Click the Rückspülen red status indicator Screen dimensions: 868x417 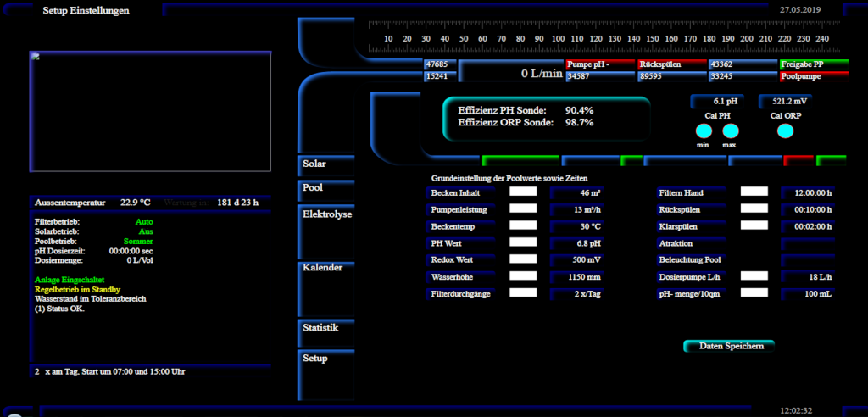pyautogui.click(x=670, y=64)
